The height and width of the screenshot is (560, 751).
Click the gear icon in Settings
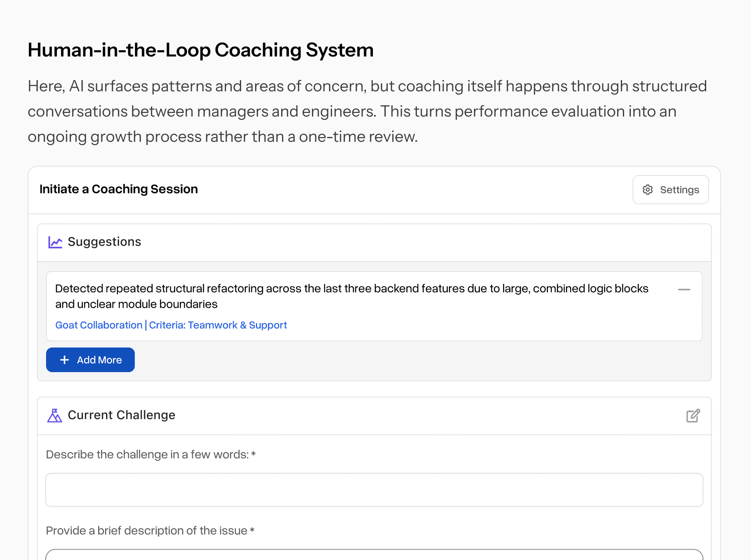tap(648, 190)
